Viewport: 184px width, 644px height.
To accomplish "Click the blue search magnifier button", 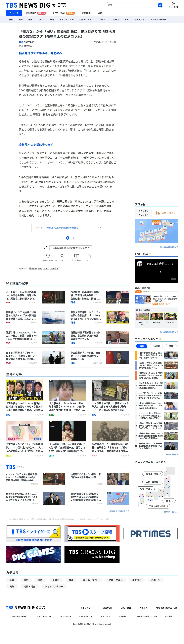I will pyautogui.click(x=160, y=5).
